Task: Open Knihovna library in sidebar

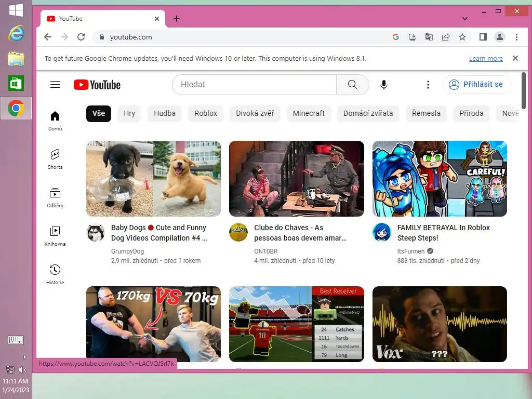Action: click(x=55, y=236)
